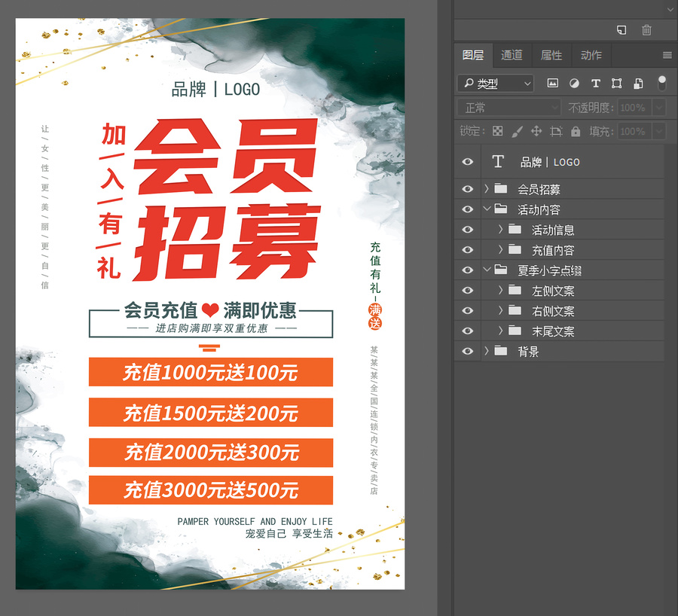Screen dimensions: 678x616
Task: Select the 充值内容 group name
Action: [x=553, y=250]
